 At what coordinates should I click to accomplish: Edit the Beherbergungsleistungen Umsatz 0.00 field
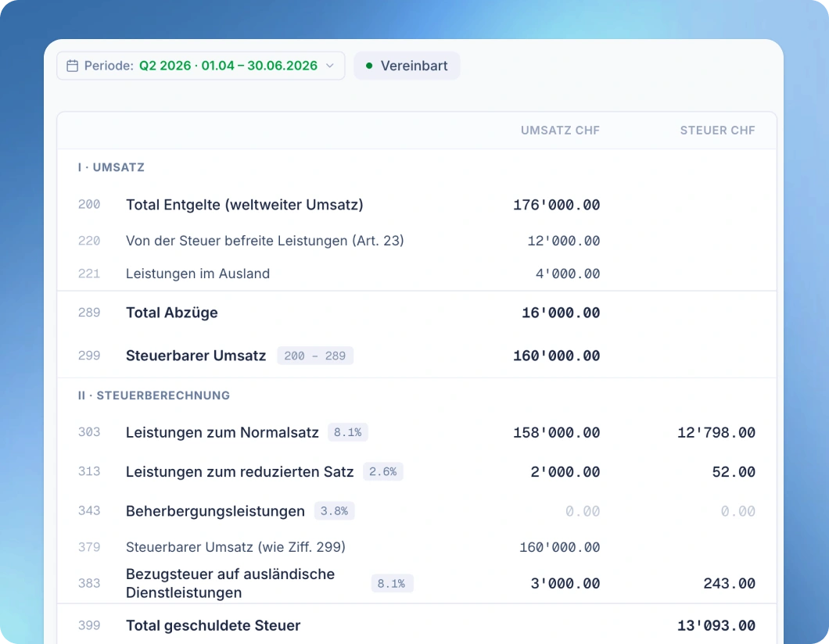point(583,511)
